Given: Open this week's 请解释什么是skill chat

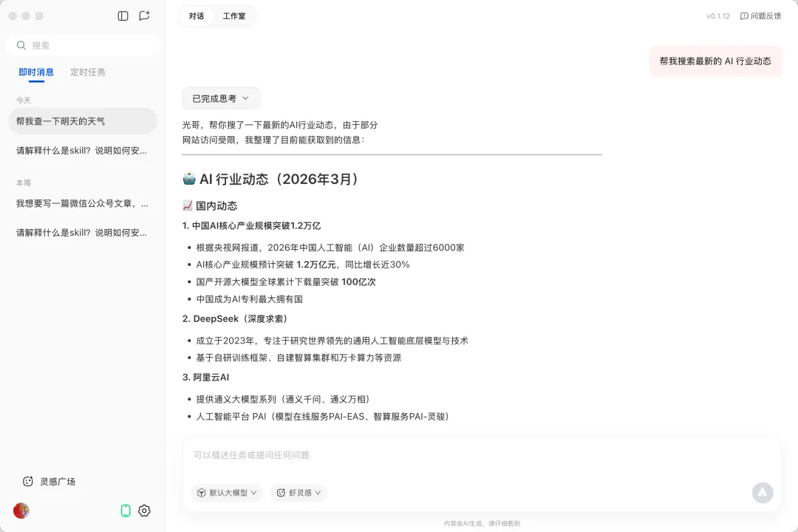Looking at the screenshot, I should coord(83,233).
